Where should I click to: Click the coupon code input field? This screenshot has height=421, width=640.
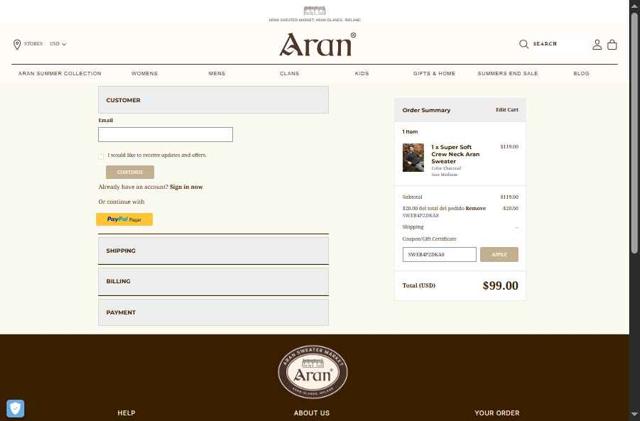pos(439,254)
